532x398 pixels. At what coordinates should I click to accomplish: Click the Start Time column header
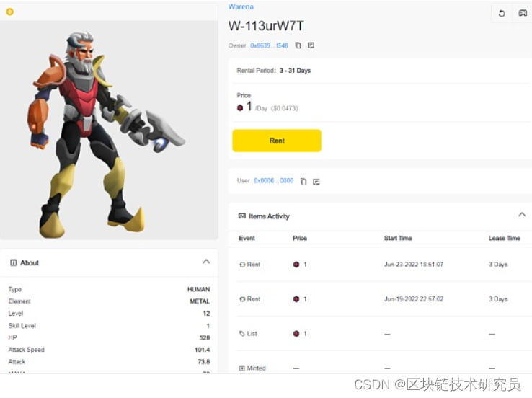398,238
